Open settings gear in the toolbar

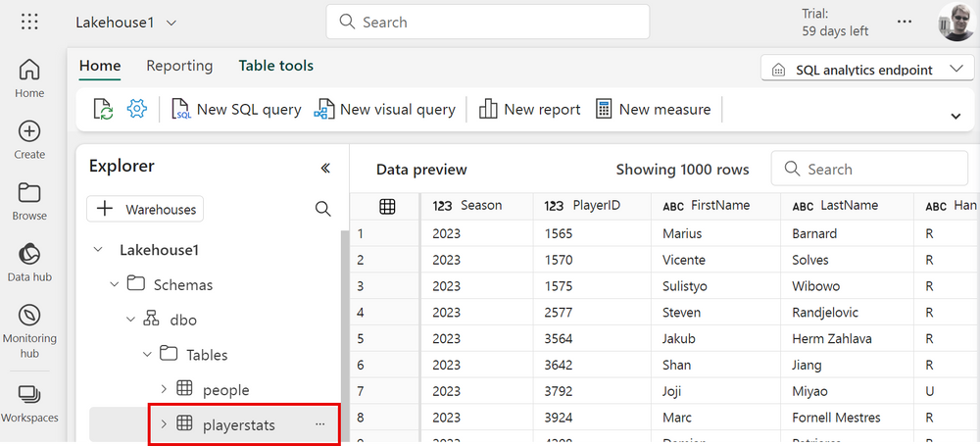pos(136,109)
